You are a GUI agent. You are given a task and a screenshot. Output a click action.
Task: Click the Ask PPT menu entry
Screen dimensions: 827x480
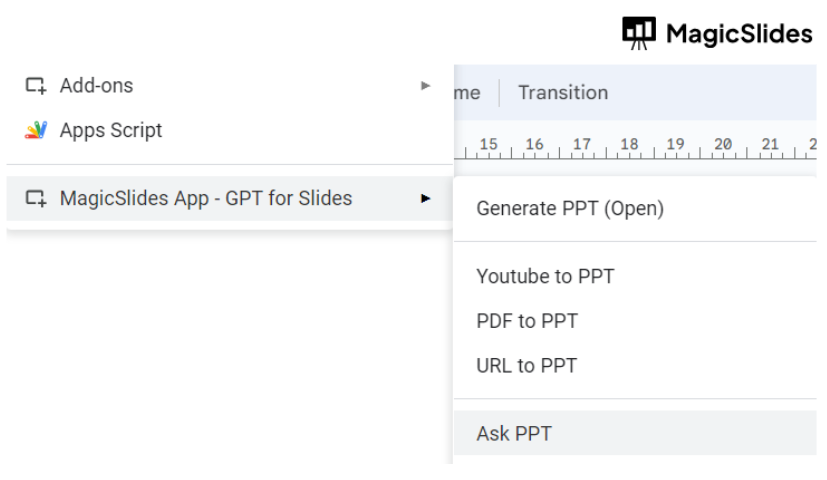[514, 434]
